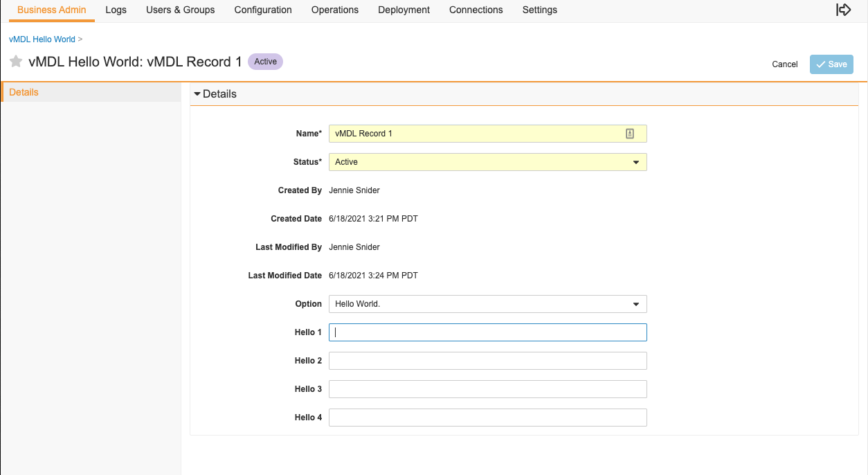Click the star icon to favorite this record
This screenshot has width=868, height=475.
15,62
